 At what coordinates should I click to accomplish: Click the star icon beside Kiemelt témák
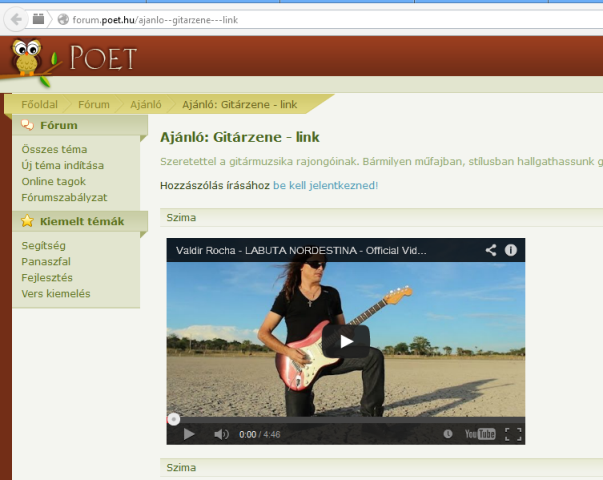[27, 221]
